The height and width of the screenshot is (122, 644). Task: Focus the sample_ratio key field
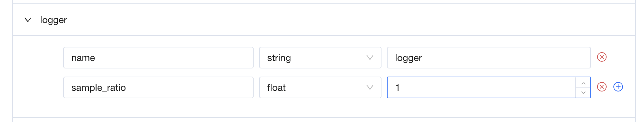[158, 87]
